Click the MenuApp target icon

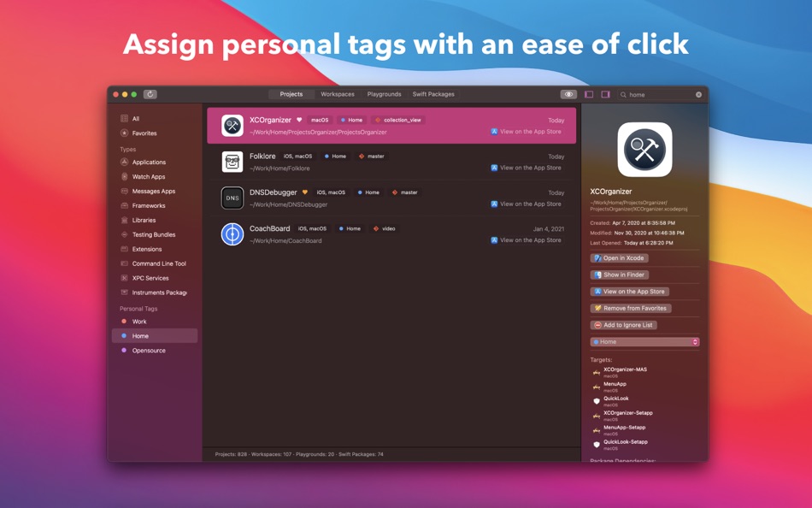pyautogui.click(x=597, y=387)
